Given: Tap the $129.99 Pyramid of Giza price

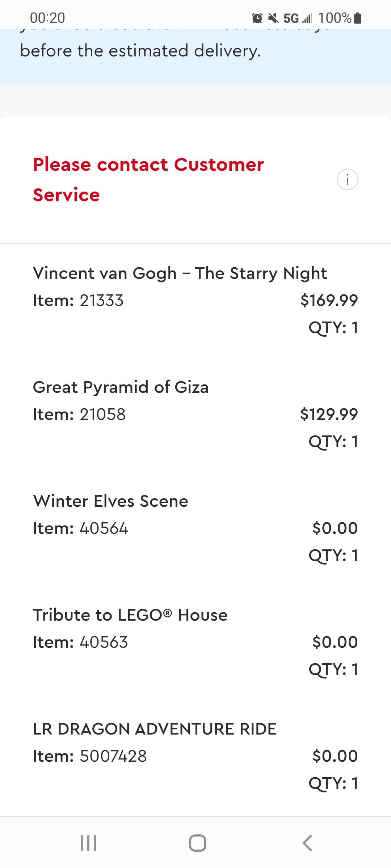Looking at the screenshot, I should point(329,414).
